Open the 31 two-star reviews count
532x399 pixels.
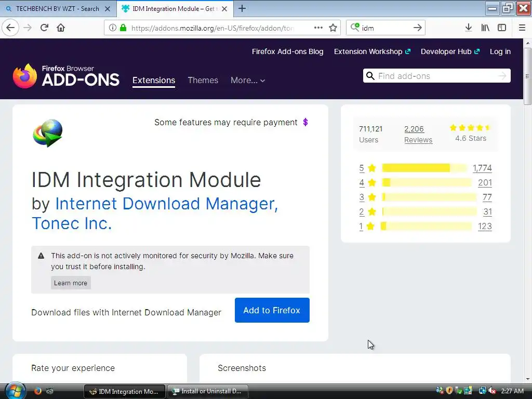tap(487, 212)
